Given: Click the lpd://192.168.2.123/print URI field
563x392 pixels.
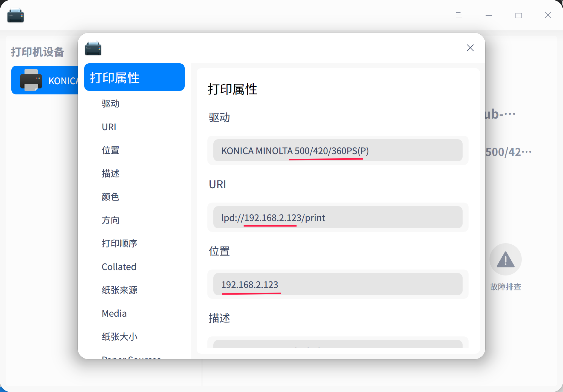Looking at the screenshot, I should coord(338,217).
